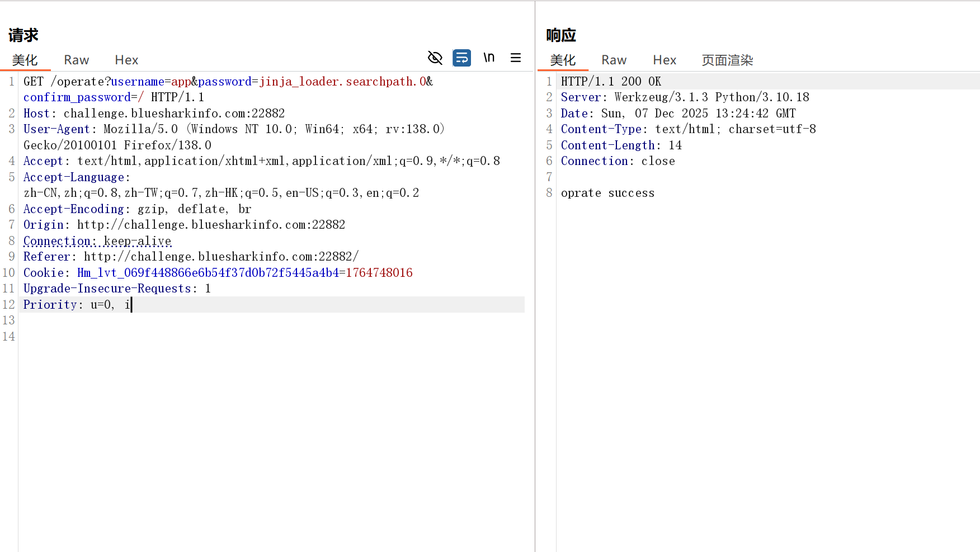
Task: Click the crossed-eye hide icon
Action: 435,58
